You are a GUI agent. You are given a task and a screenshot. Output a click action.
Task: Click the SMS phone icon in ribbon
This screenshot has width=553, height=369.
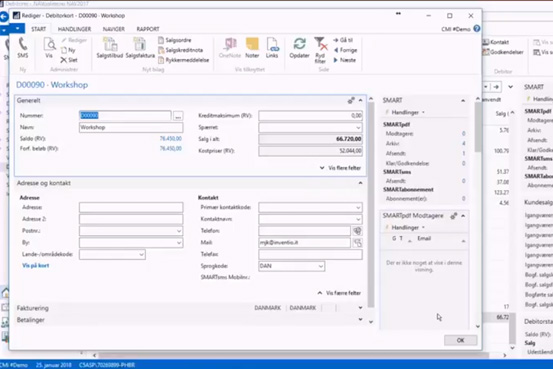tap(23, 48)
